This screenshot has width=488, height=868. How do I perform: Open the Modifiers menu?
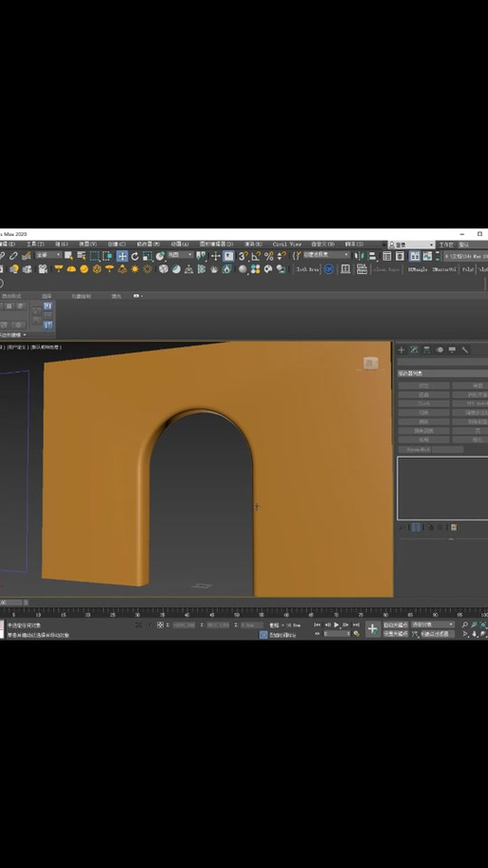tap(147, 244)
